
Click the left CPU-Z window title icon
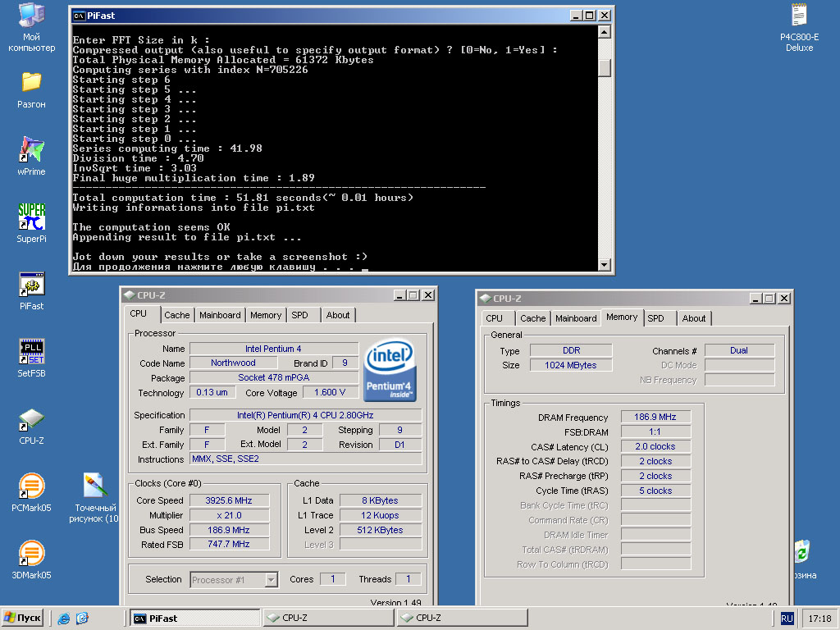click(x=129, y=294)
